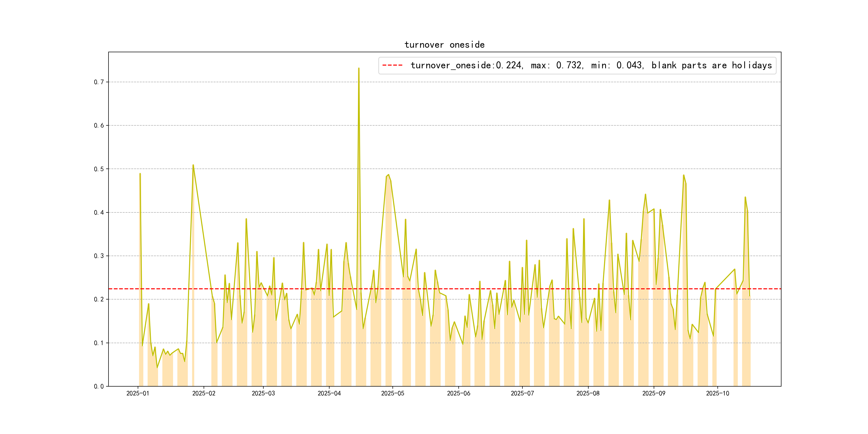Click the legend text showing max 0.732
This screenshot has width=868, height=434.
[557, 65]
